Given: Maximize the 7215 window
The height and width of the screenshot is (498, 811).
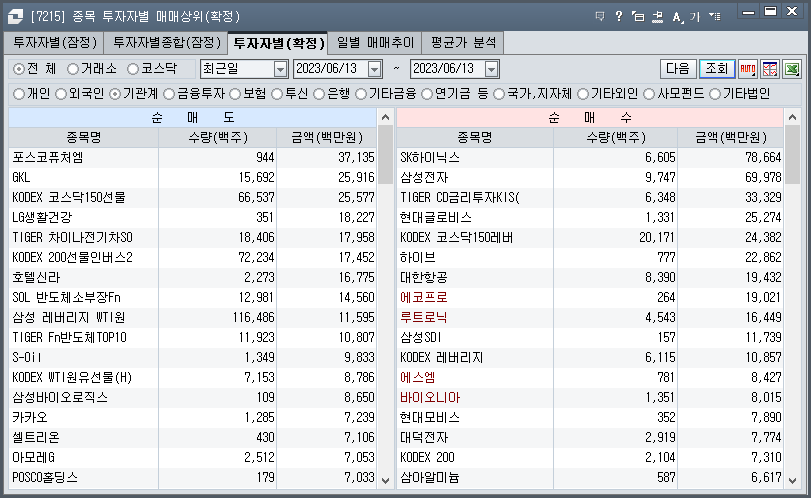Looking at the screenshot, I should 771,11.
